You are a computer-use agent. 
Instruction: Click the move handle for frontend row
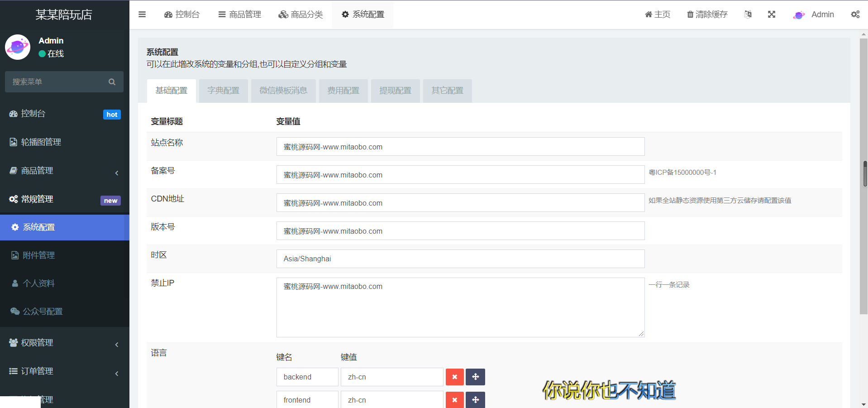[x=476, y=400]
